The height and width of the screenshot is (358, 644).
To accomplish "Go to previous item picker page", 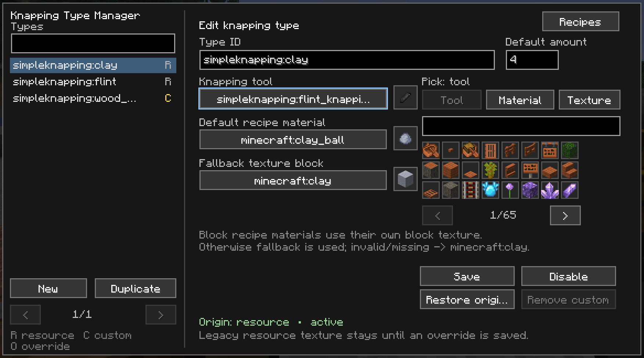I will (x=438, y=215).
